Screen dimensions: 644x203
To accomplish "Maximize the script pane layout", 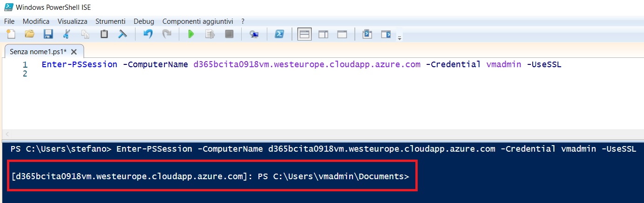I will point(342,34).
